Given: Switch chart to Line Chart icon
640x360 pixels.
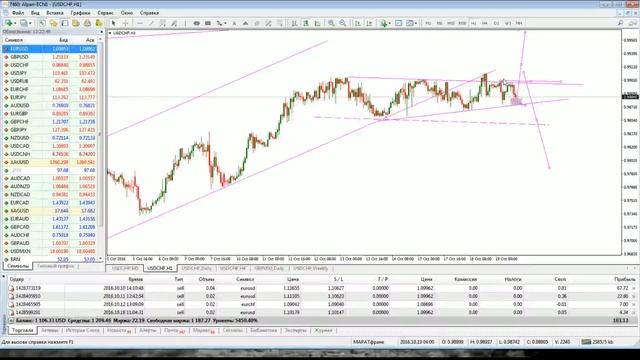Looking at the screenshot, I should pyautogui.click(x=317, y=23).
